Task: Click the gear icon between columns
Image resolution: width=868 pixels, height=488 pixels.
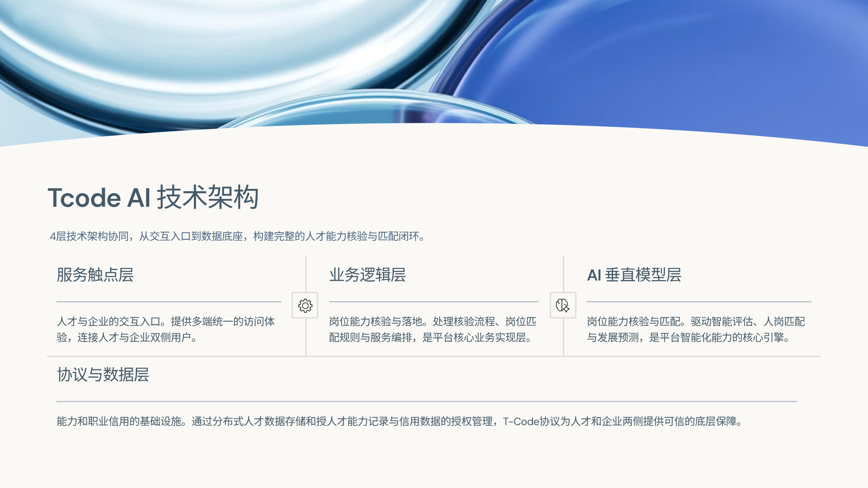Action: (305, 305)
